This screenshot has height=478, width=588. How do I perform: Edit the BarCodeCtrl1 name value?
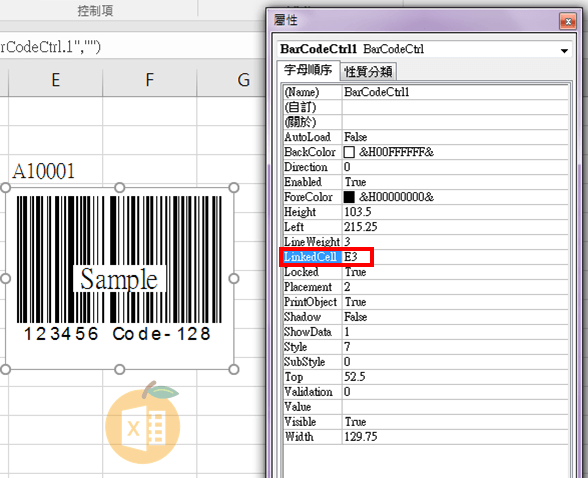(455, 92)
